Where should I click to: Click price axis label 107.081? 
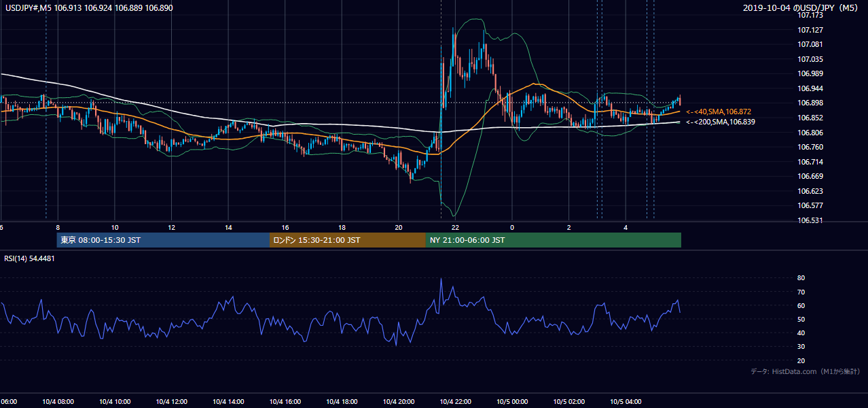(810, 44)
